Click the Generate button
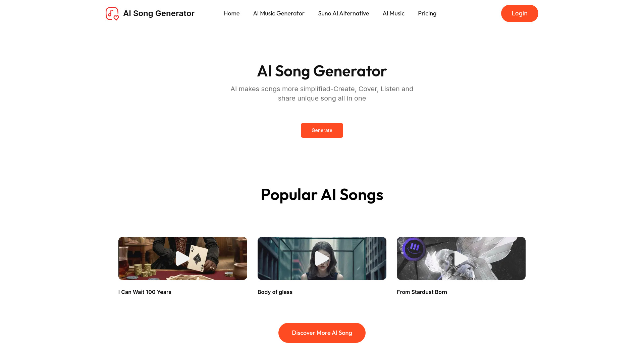644x362 pixels. [322, 130]
